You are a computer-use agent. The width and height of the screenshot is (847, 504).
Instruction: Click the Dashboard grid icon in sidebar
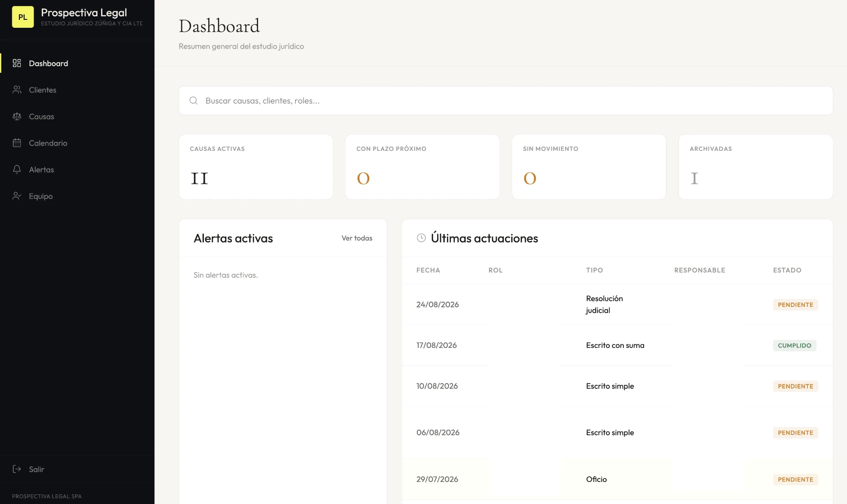17,63
